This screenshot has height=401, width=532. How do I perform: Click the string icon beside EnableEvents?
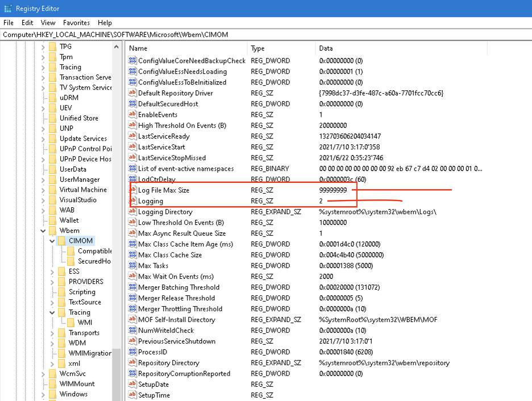132,115
